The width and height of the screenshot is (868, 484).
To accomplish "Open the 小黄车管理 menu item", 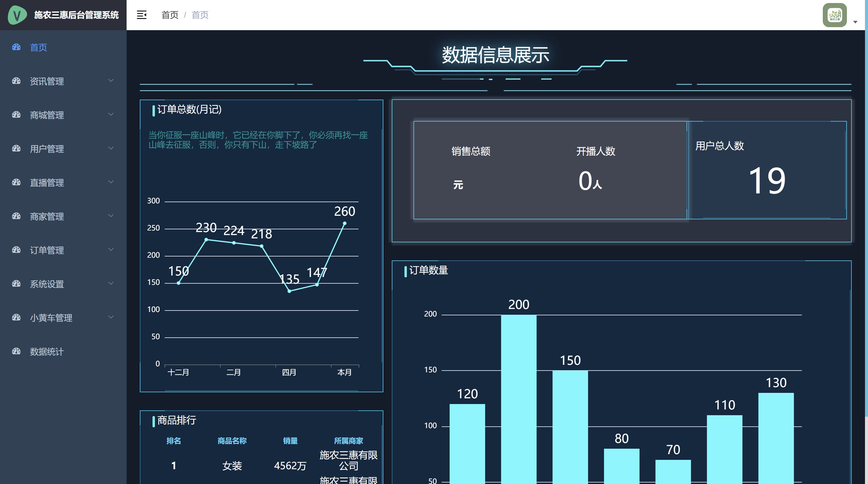I will click(51, 318).
